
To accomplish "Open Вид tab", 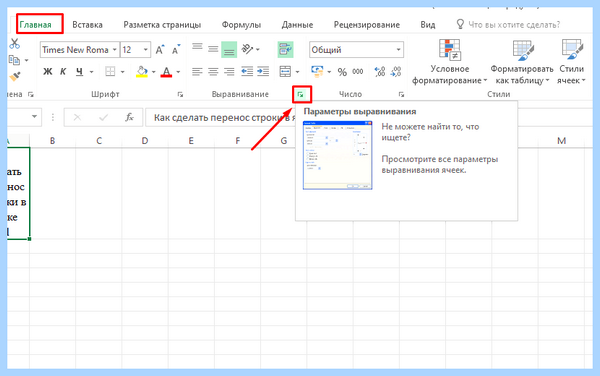I will point(428,25).
